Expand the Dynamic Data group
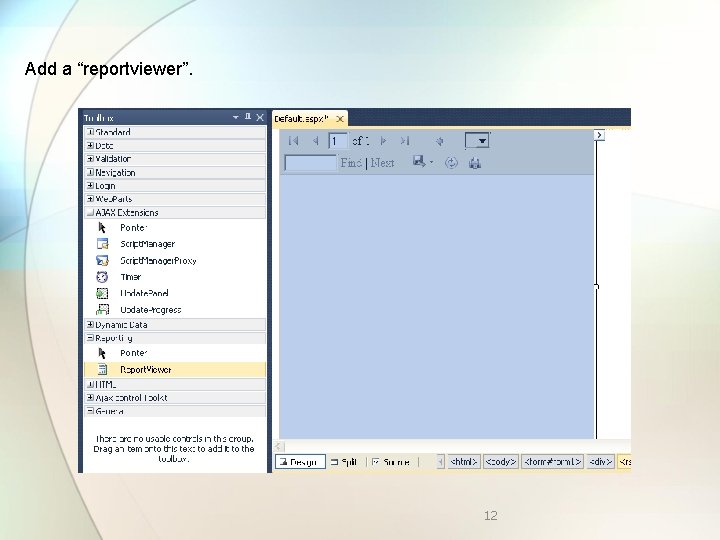The image size is (720, 540). [90, 324]
